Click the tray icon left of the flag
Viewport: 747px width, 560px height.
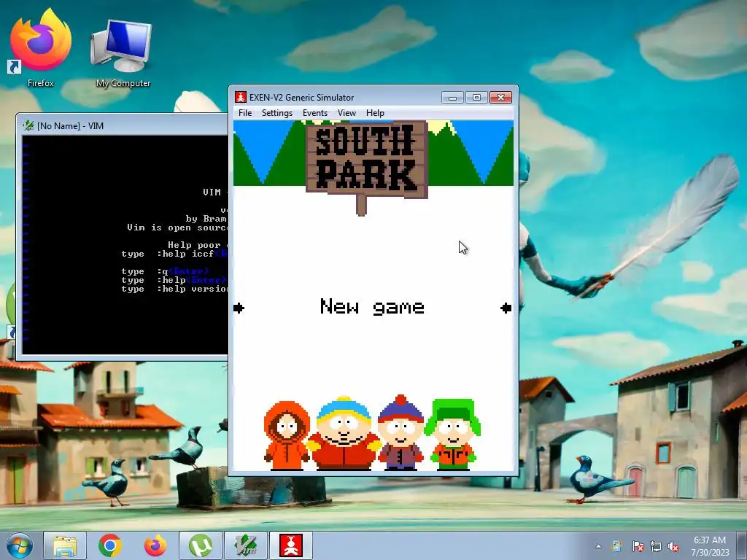617,546
